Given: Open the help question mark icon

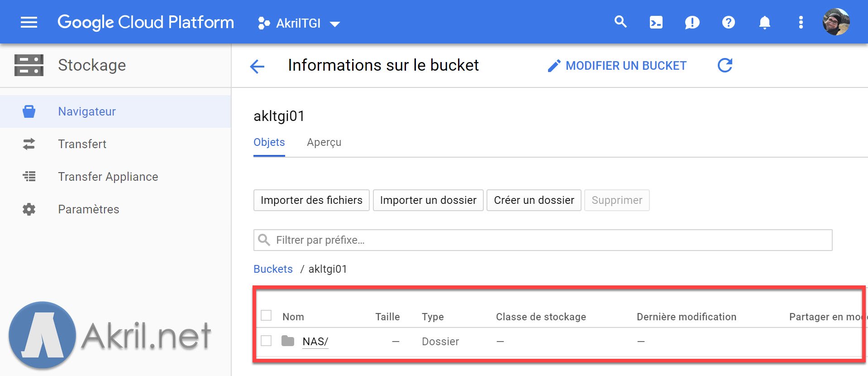Looking at the screenshot, I should 728,22.
